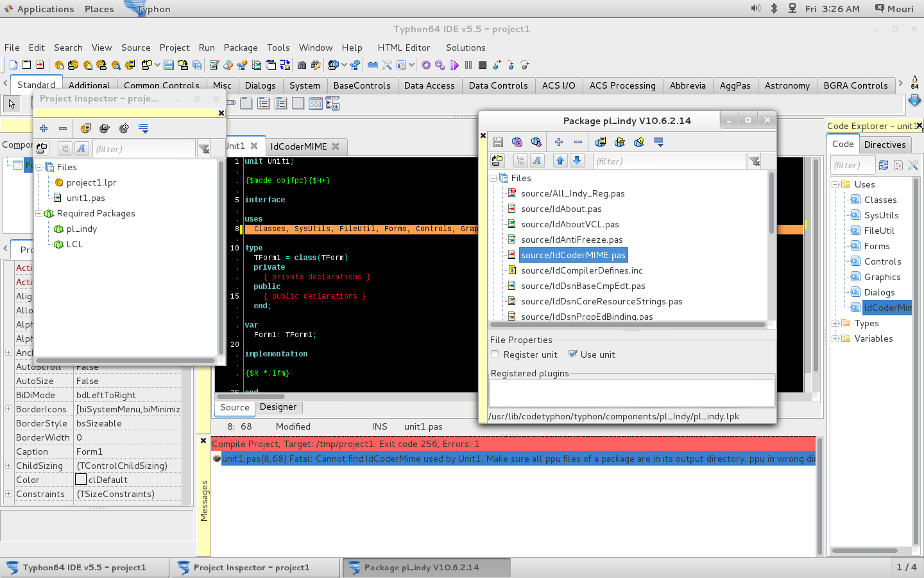This screenshot has height=578, width=924.
Task: Click the tools wrench icon in toolbar
Action: coord(387,65)
